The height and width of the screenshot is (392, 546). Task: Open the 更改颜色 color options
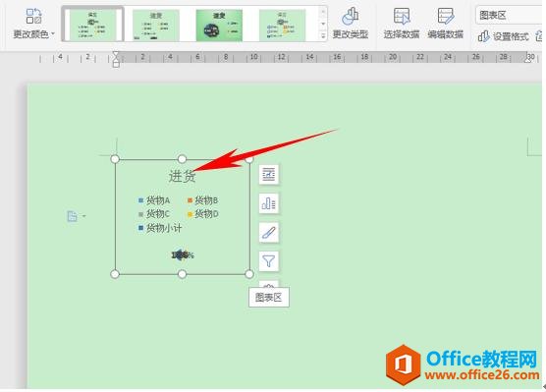(x=33, y=24)
